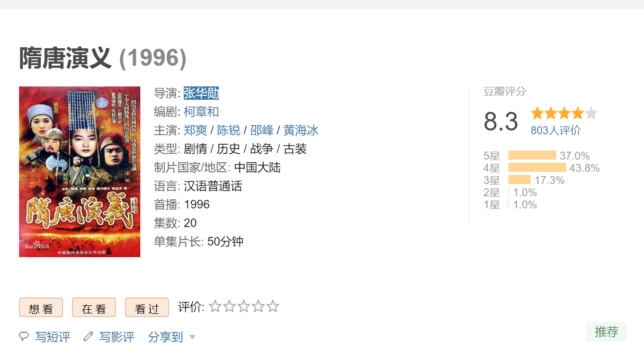
Task: Open actor 邵峰 page
Action: tap(262, 130)
